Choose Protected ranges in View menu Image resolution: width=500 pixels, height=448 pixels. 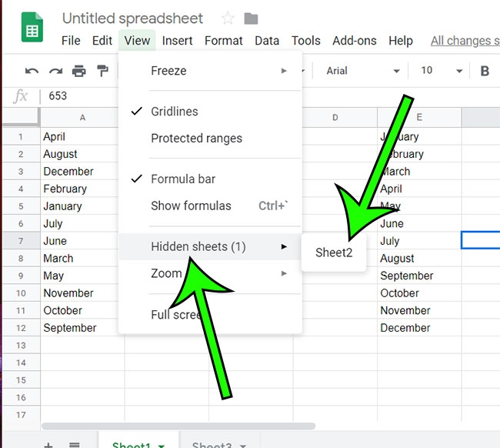(x=196, y=139)
